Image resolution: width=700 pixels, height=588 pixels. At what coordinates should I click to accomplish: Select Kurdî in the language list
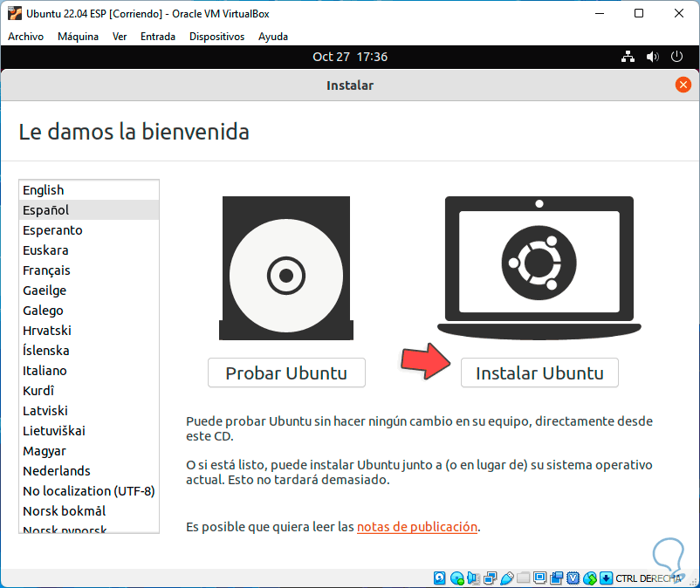[89, 391]
